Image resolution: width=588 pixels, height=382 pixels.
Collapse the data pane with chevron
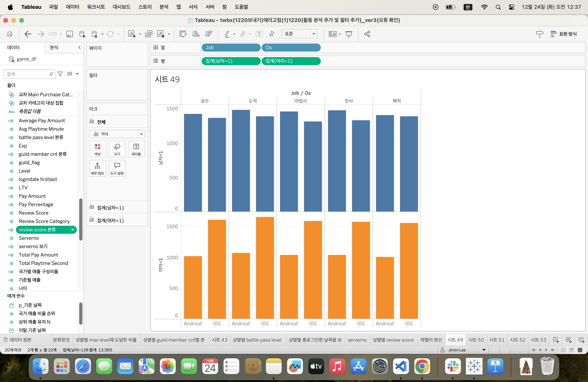tap(80, 47)
